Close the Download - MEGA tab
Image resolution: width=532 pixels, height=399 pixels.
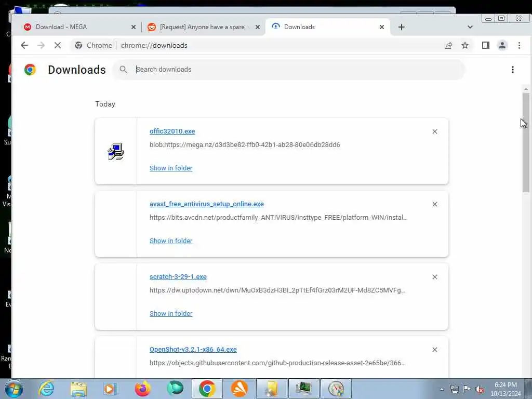coord(134,27)
